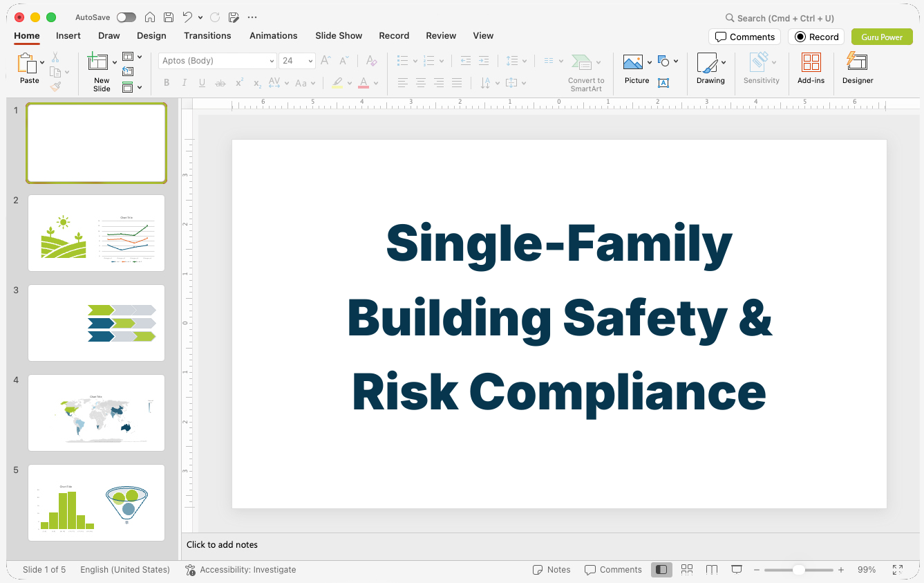Click the Format Painter brush icon

click(55, 86)
